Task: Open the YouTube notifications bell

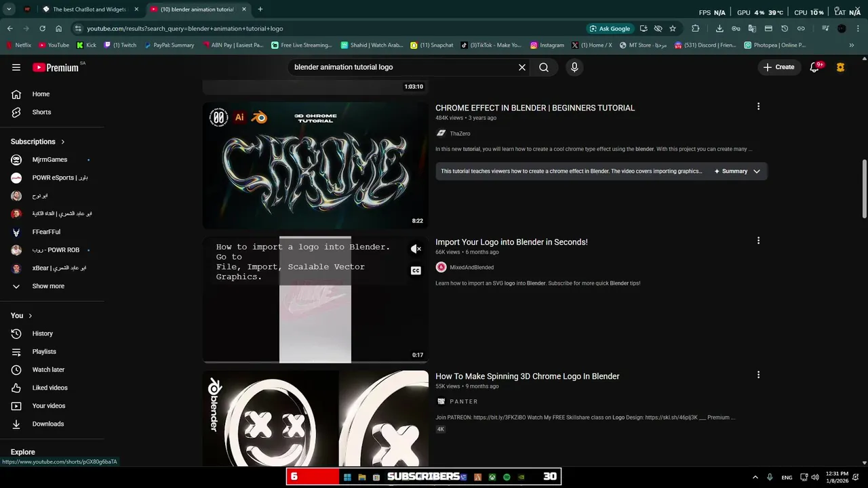Action: click(814, 67)
